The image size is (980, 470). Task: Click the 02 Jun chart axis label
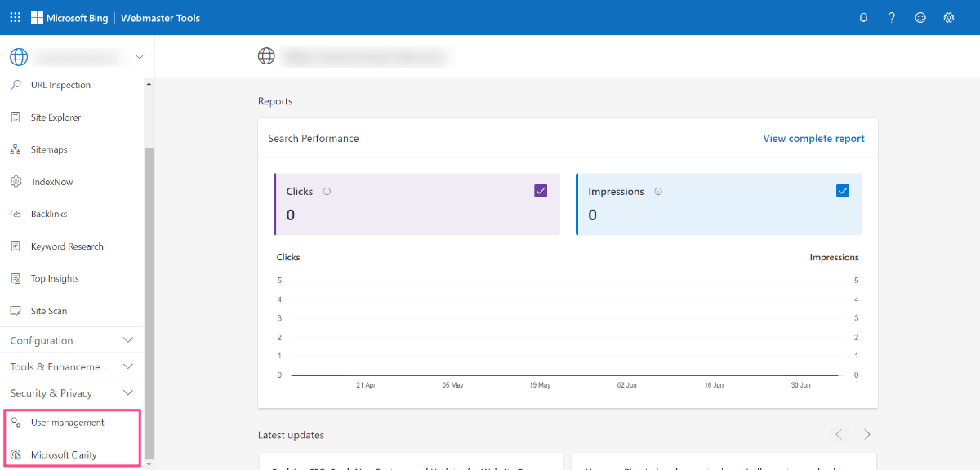[x=627, y=385]
